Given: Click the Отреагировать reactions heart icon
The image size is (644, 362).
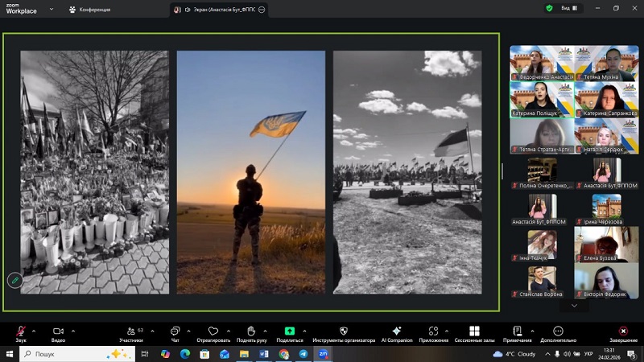Looking at the screenshot, I should coord(213,331).
